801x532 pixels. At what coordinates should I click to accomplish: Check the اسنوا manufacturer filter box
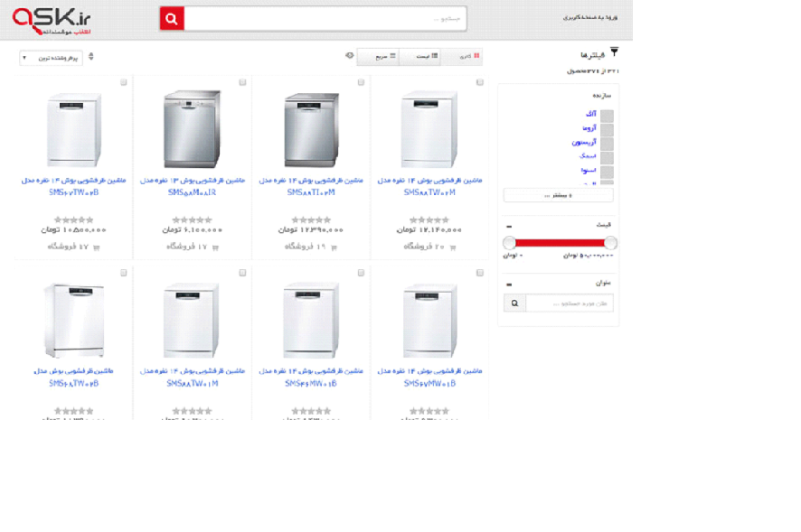tap(607, 172)
